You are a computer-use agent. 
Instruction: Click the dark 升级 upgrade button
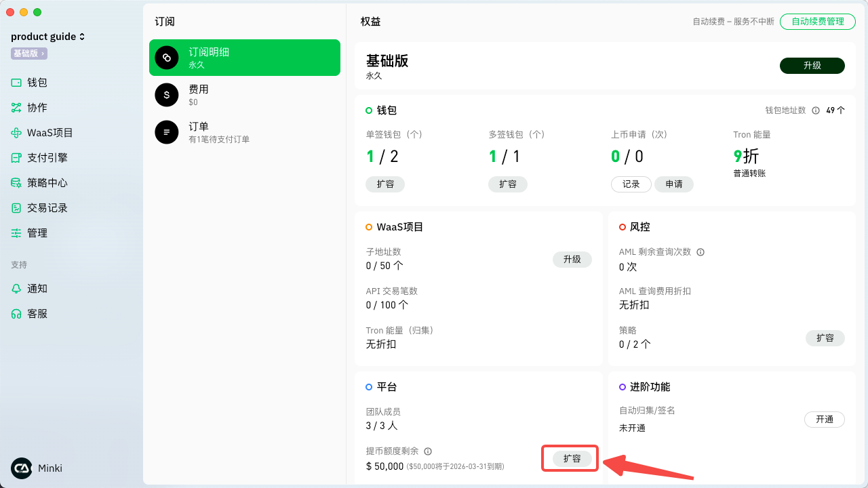(x=812, y=66)
